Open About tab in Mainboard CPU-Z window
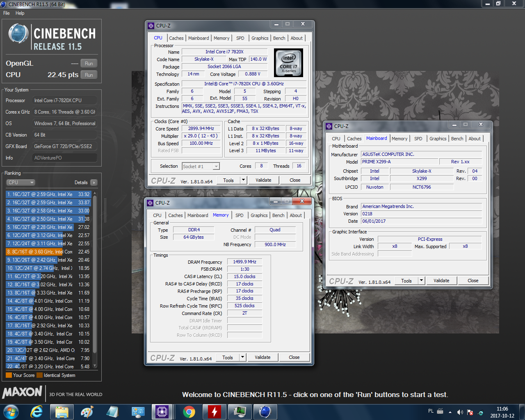This screenshot has height=420, width=525. (475, 139)
